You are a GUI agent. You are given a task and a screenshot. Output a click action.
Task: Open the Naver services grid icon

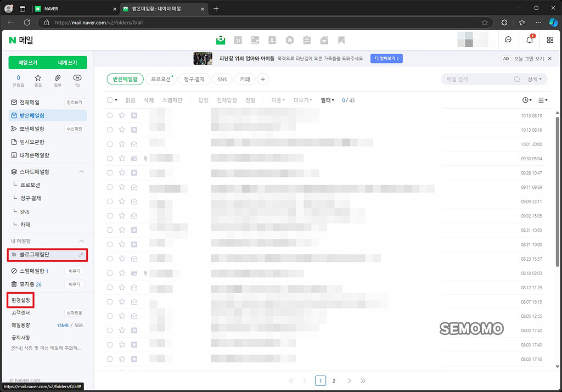[x=550, y=40]
